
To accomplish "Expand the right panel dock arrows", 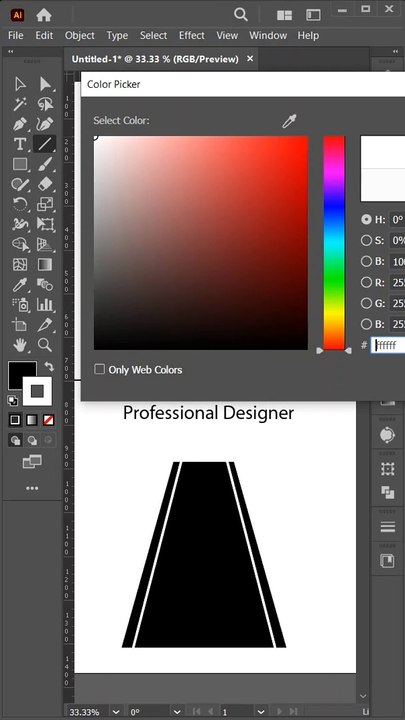I will pos(395,52).
